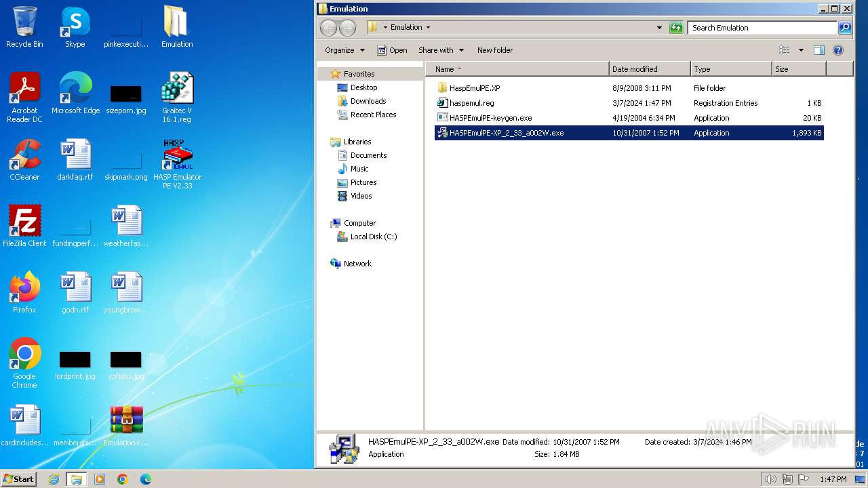Open sizeporn.jpg desktop file

[126, 99]
